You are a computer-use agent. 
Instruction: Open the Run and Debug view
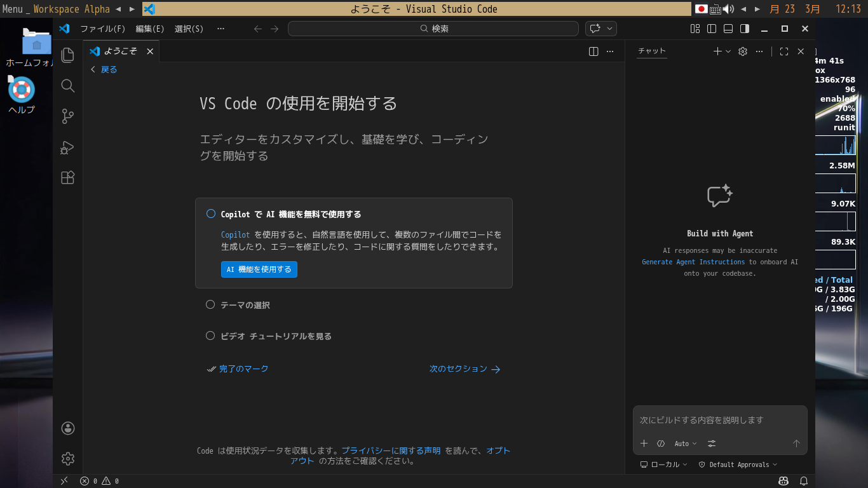point(68,147)
